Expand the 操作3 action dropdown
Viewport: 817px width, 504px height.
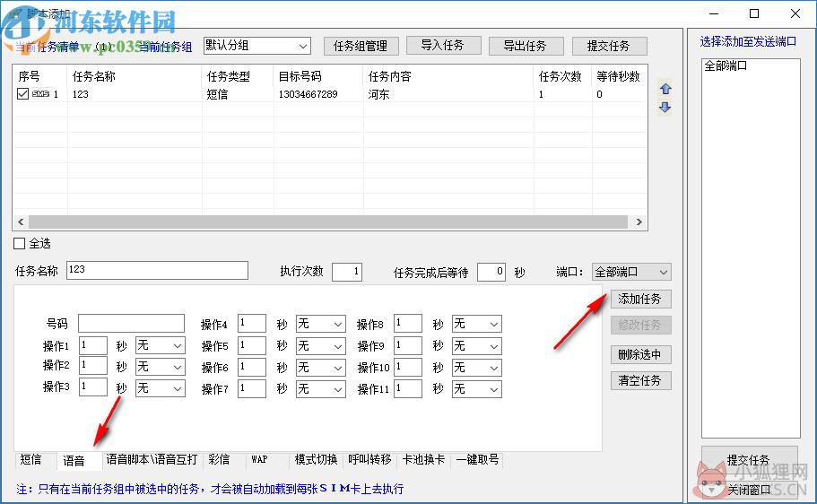point(160,388)
